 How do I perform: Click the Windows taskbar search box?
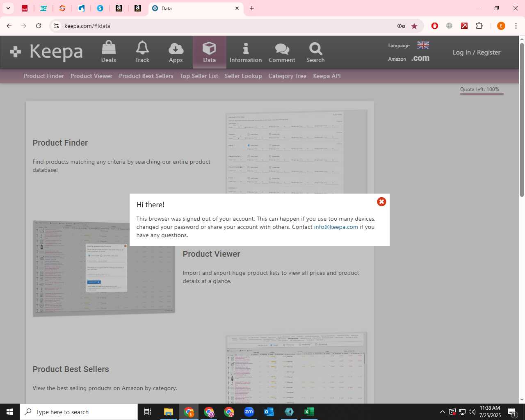(x=79, y=412)
